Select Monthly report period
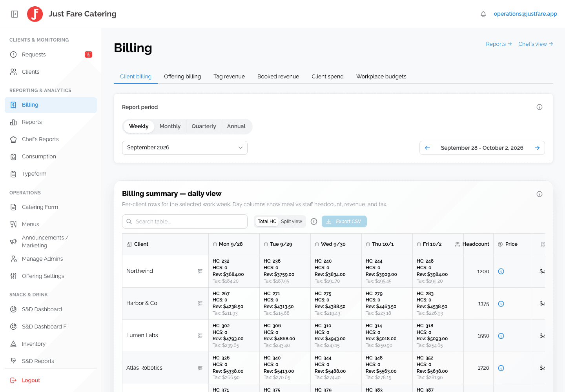Viewport: 565px width, 392px height. tap(170, 126)
